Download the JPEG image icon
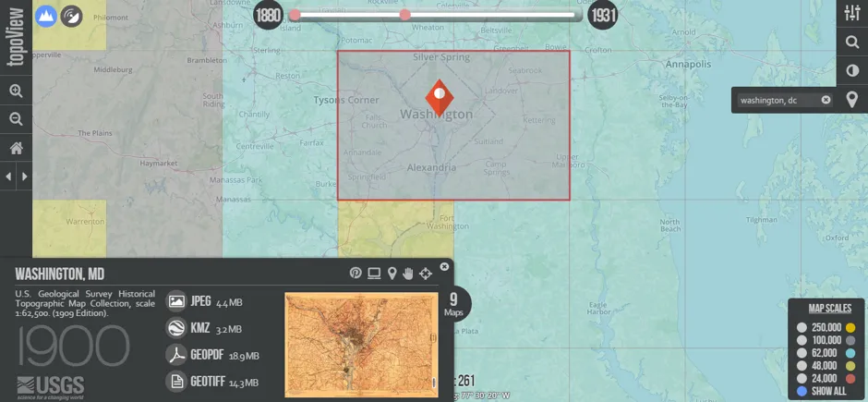This screenshot has width=868, height=402. [176, 301]
